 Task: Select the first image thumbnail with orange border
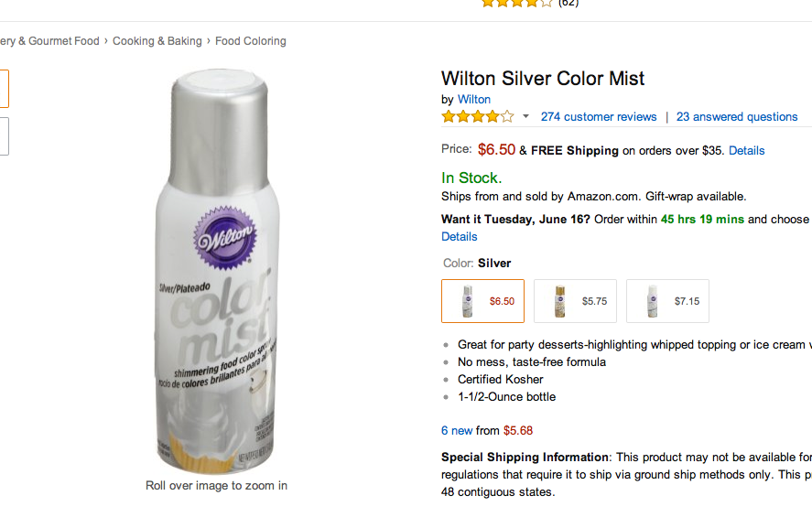tap(5, 89)
